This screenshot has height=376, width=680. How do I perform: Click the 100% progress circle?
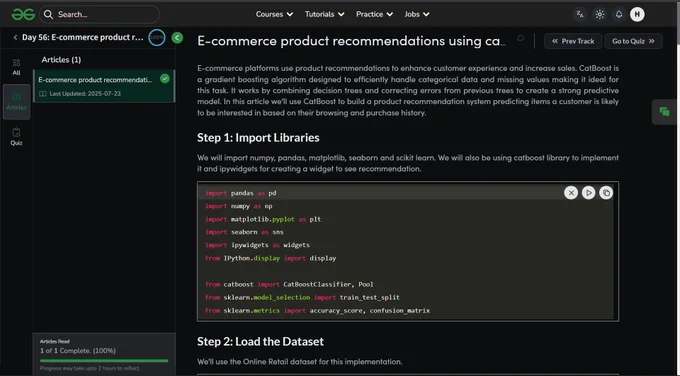click(157, 38)
